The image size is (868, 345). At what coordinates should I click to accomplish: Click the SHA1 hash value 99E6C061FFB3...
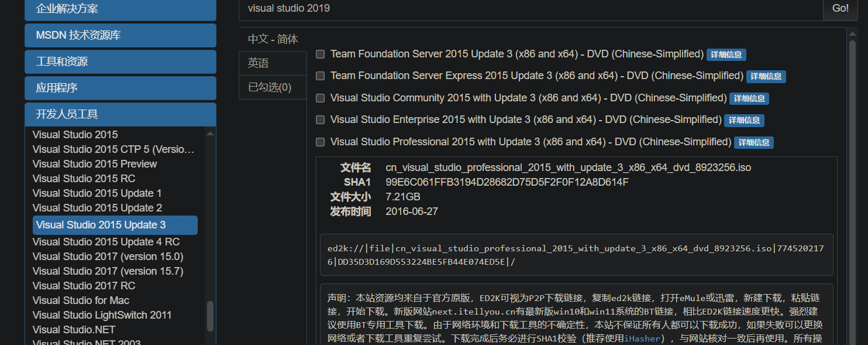(x=507, y=182)
